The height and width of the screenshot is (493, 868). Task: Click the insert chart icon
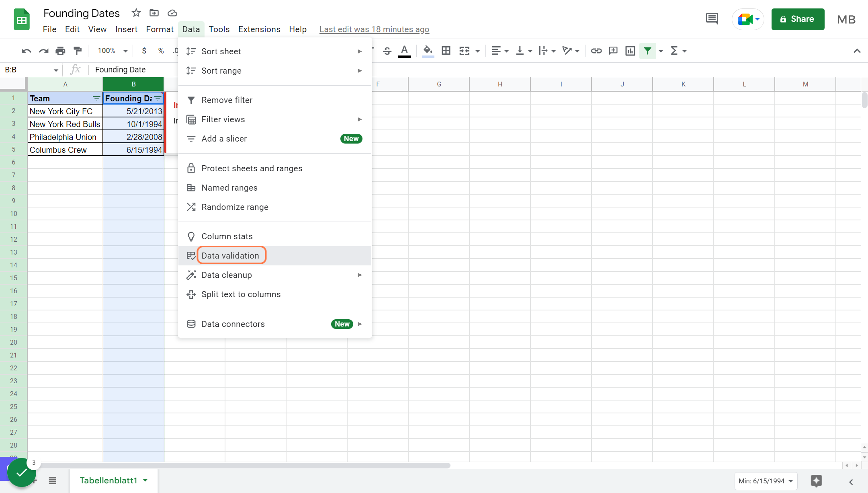(x=630, y=51)
